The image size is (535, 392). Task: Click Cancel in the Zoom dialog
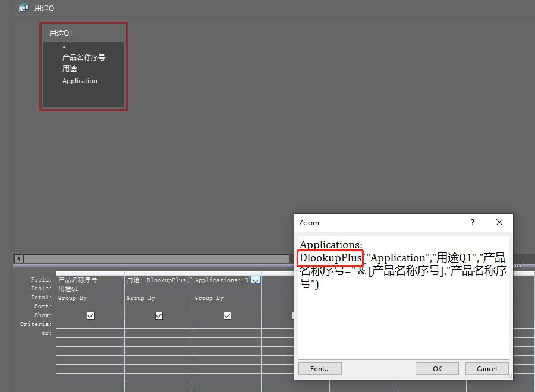click(x=487, y=368)
